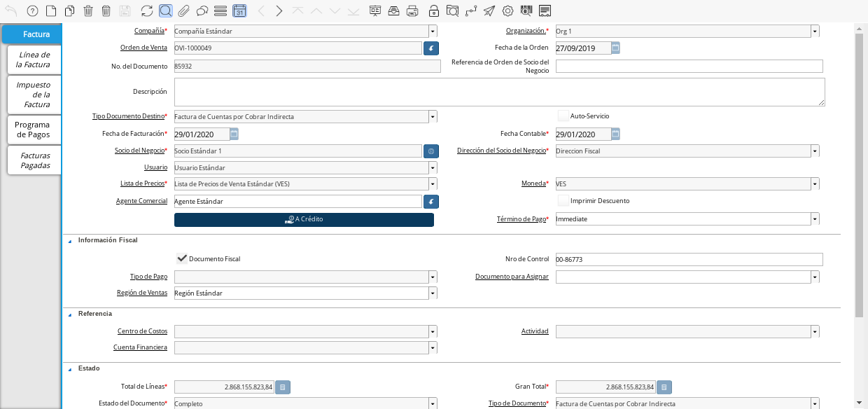
Task: Collapse the Información Fiscal section
Action: (70, 240)
